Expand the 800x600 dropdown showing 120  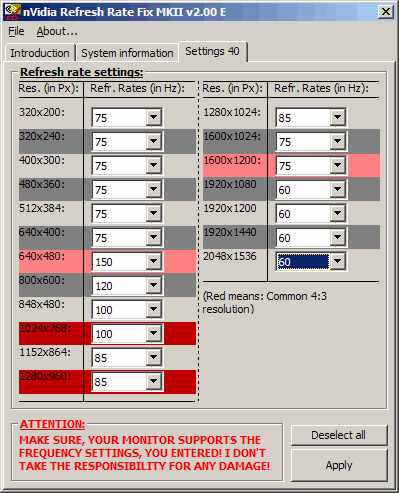coord(154,285)
